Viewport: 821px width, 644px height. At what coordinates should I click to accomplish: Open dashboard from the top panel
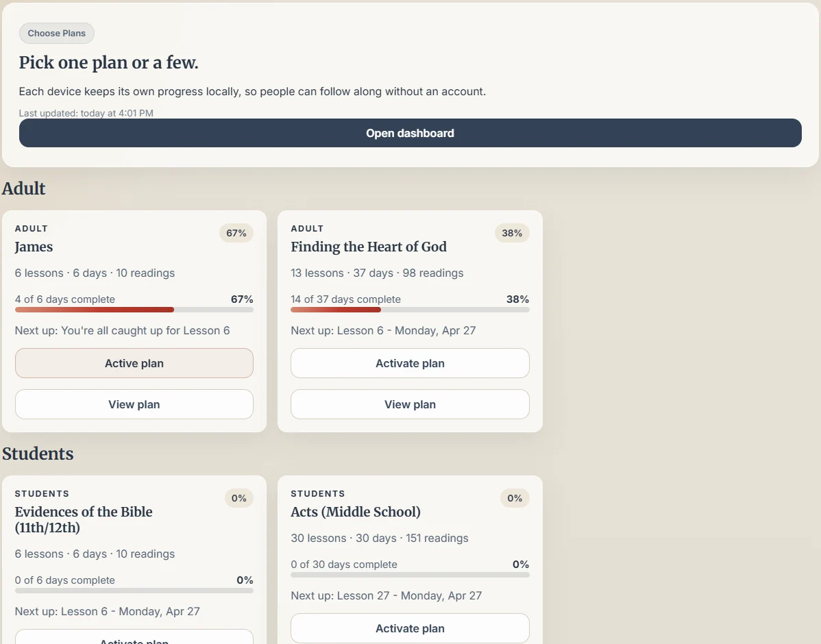point(410,133)
